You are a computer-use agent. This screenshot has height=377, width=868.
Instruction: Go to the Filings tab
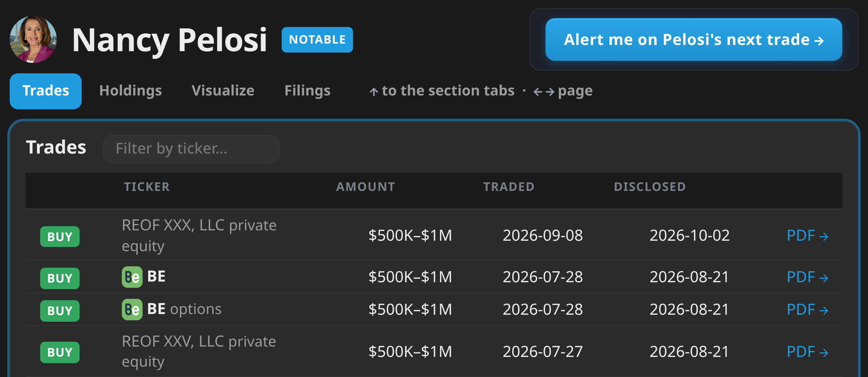(307, 91)
